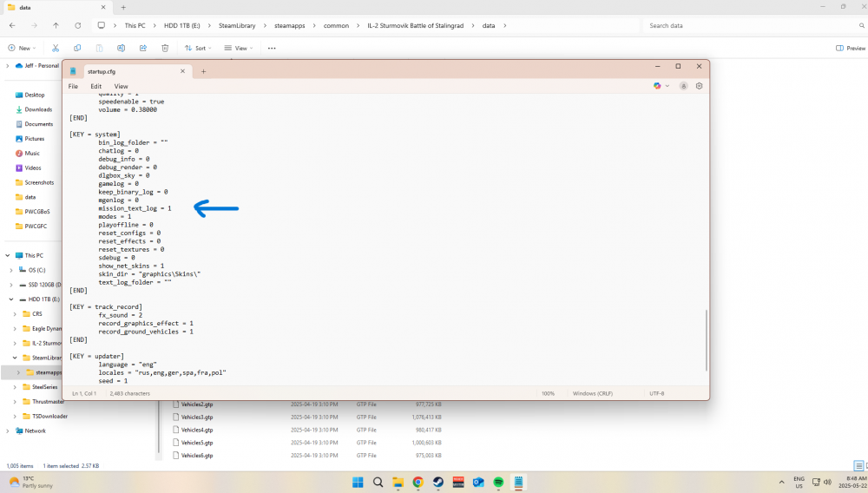Toggle the Explorer Preview pane
This screenshot has height=493, width=868.
(851, 48)
